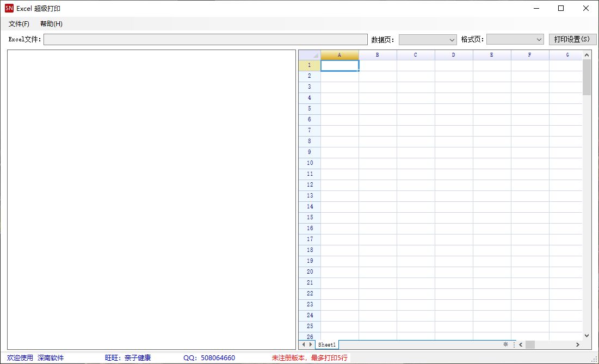
Task: Click the tab split handle dots
Action: click(x=514, y=344)
